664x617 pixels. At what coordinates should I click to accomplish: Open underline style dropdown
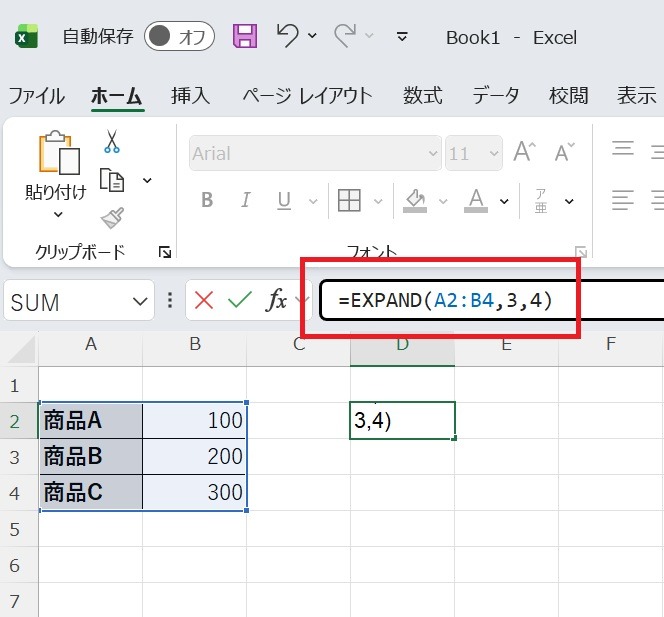point(313,201)
